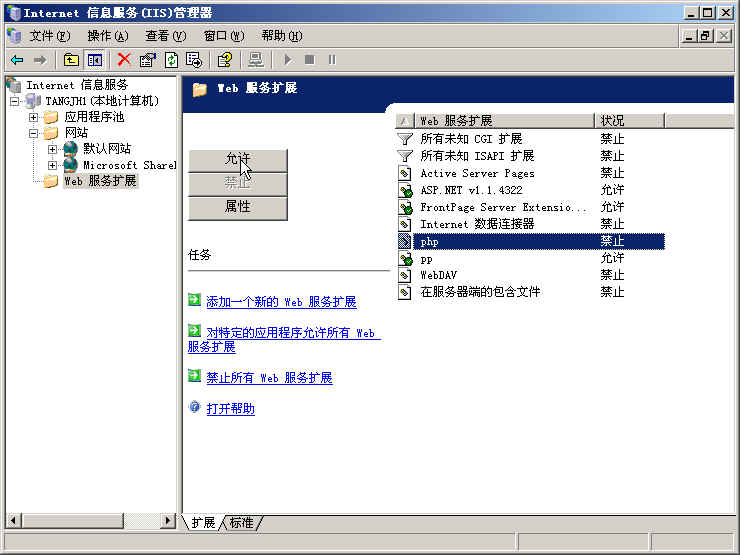Select the WebDAV extension row
The image size is (740, 555).
click(439, 275)
